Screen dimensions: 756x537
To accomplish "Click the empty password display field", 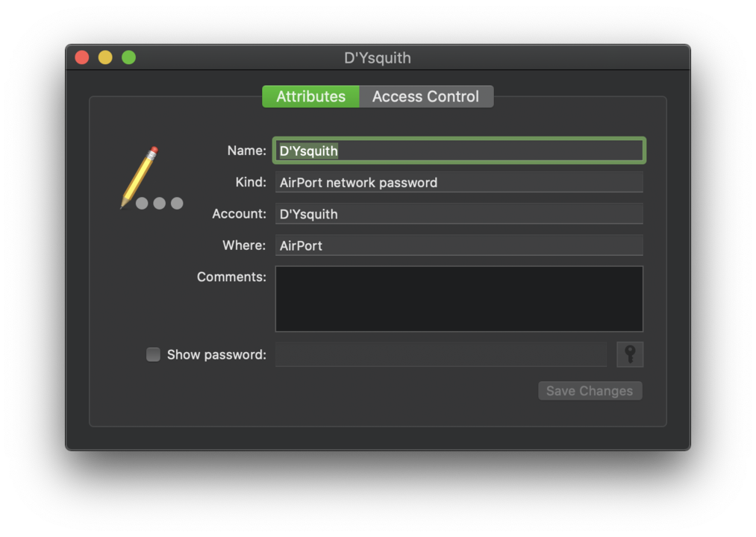I will pos(440,354).
